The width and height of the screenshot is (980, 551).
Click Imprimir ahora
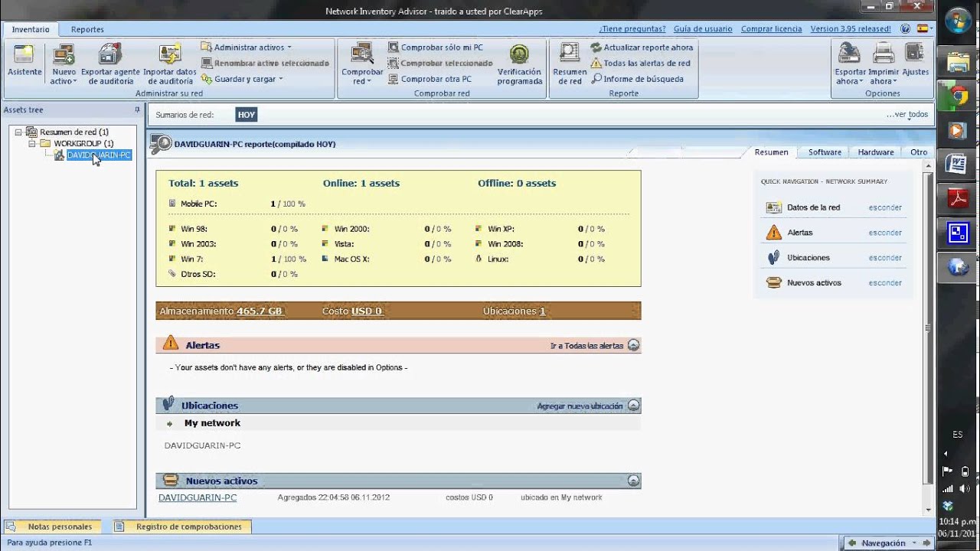[x=884, y=65]
